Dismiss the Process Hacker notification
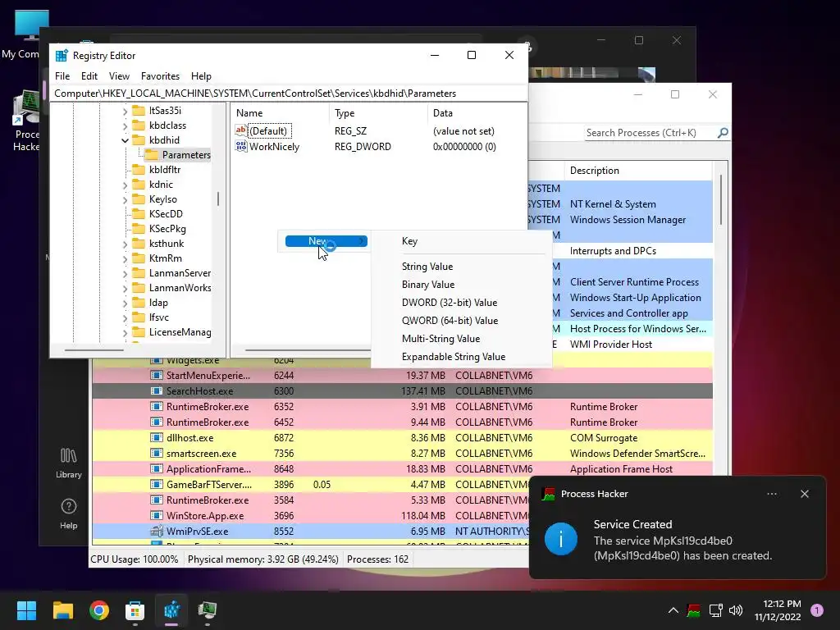 [x=805, y=494]
